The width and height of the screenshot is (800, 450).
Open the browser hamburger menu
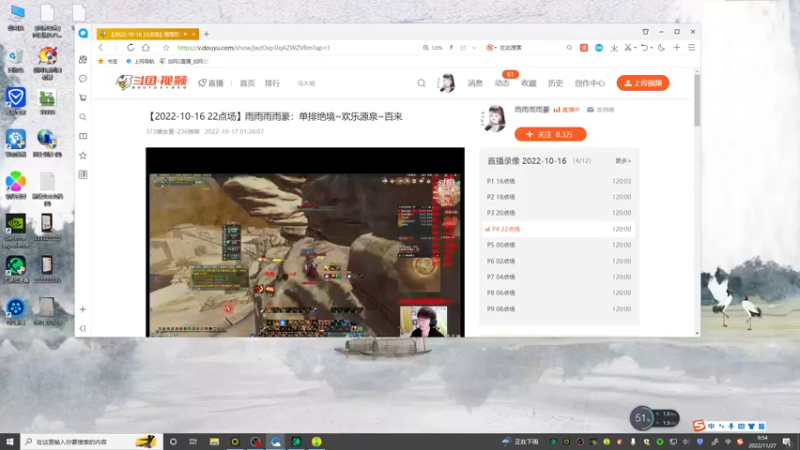[691, 47]
